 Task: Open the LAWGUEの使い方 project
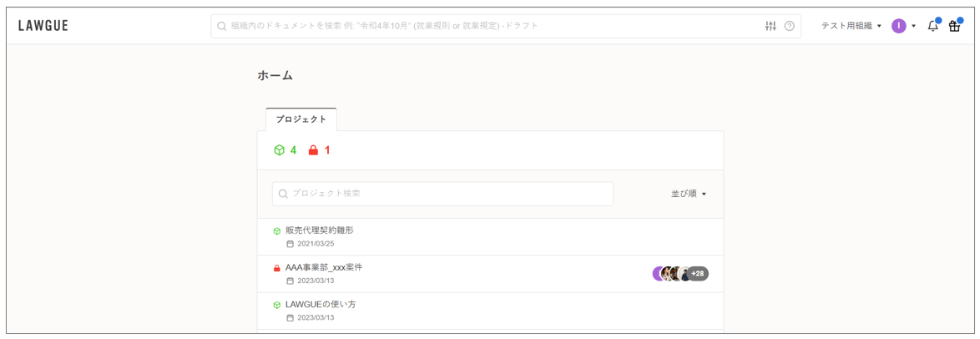[321, 305]
